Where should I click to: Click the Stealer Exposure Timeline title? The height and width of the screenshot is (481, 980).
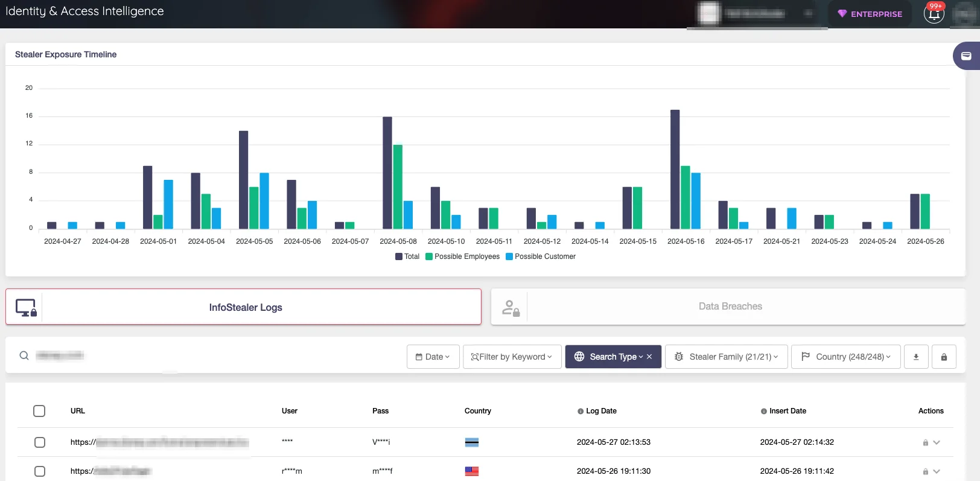(x=66, y=54)
